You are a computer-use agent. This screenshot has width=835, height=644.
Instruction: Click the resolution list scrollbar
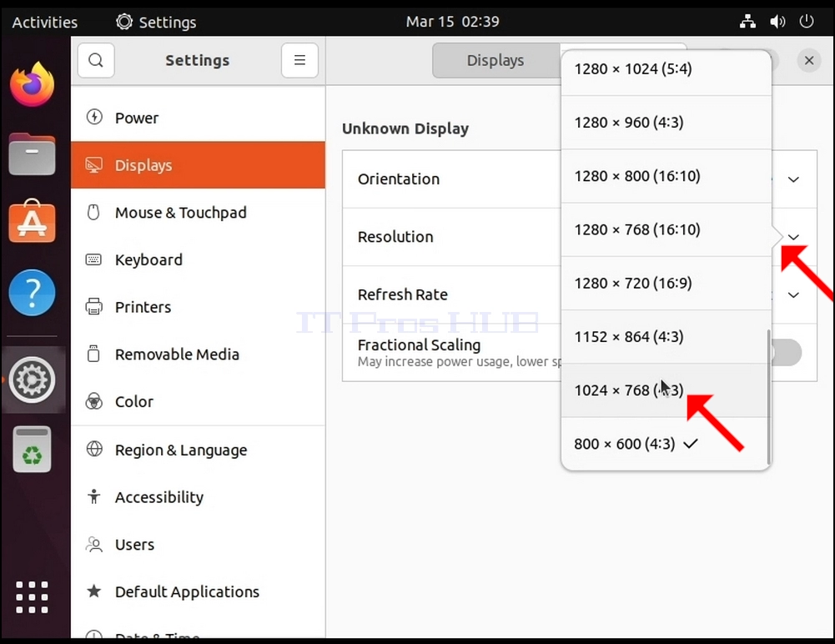pos(768,397)
